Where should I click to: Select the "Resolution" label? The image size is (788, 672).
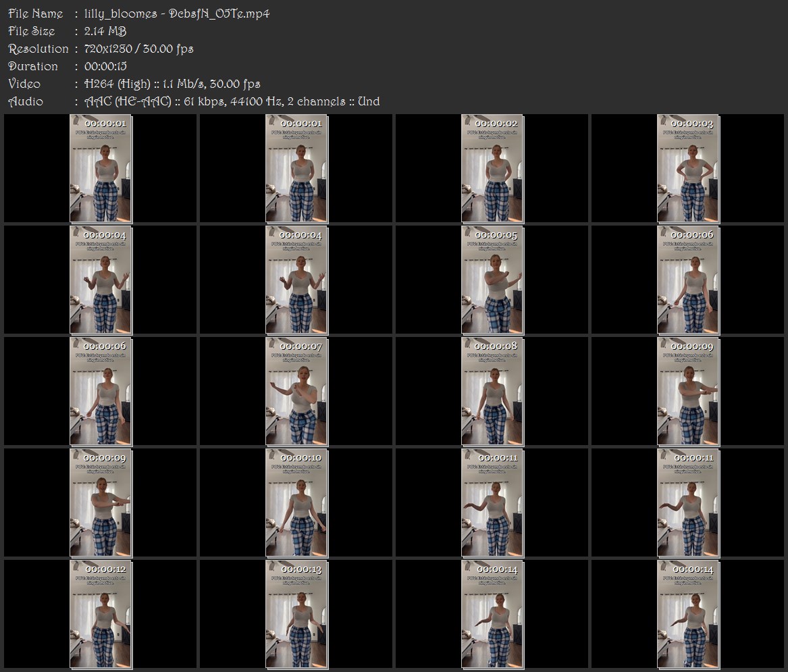tap(38, 49)
